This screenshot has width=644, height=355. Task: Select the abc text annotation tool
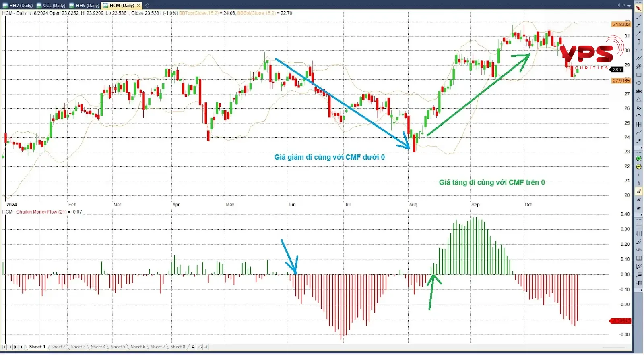pos(638,91)
